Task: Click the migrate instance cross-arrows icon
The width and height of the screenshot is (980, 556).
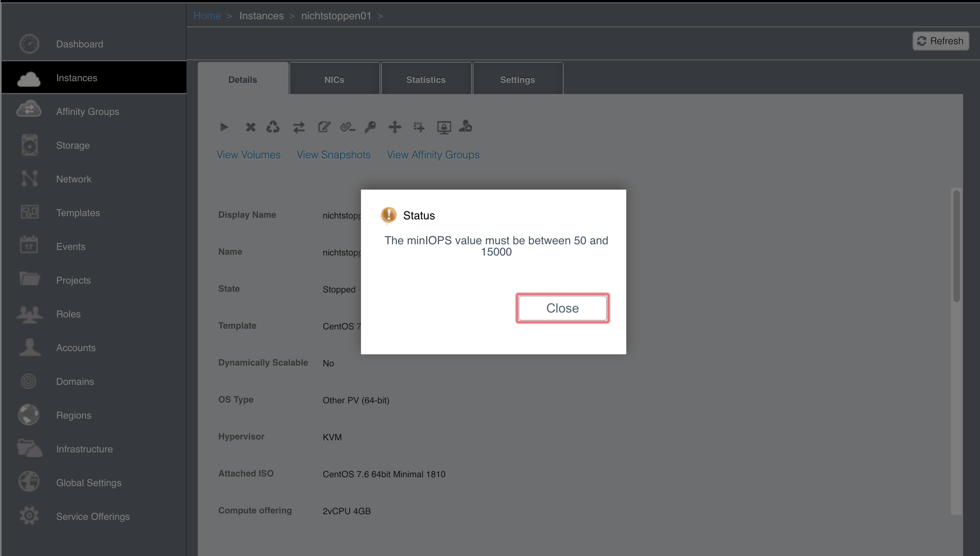Action: (x=395, y=127)
